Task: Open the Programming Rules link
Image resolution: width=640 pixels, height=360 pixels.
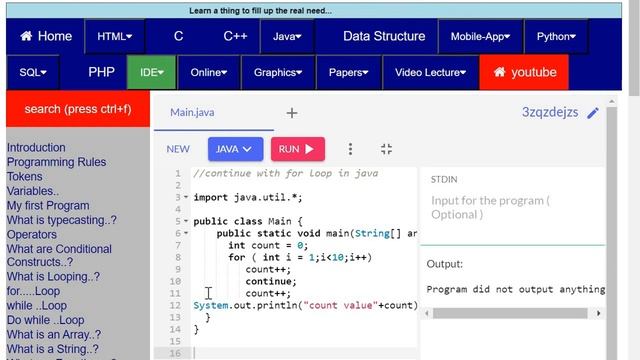Action: tap(56, 162)
